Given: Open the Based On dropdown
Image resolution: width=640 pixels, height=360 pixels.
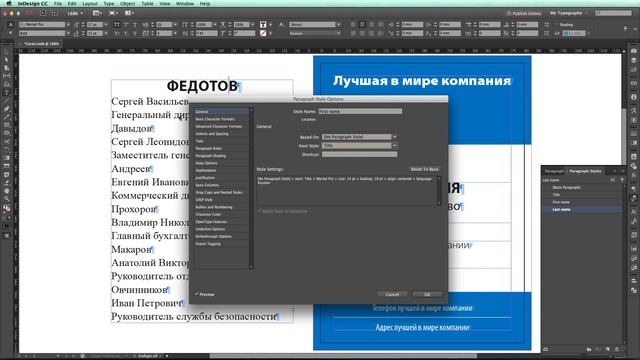Looking at the screenshot, I should [394, 137].
